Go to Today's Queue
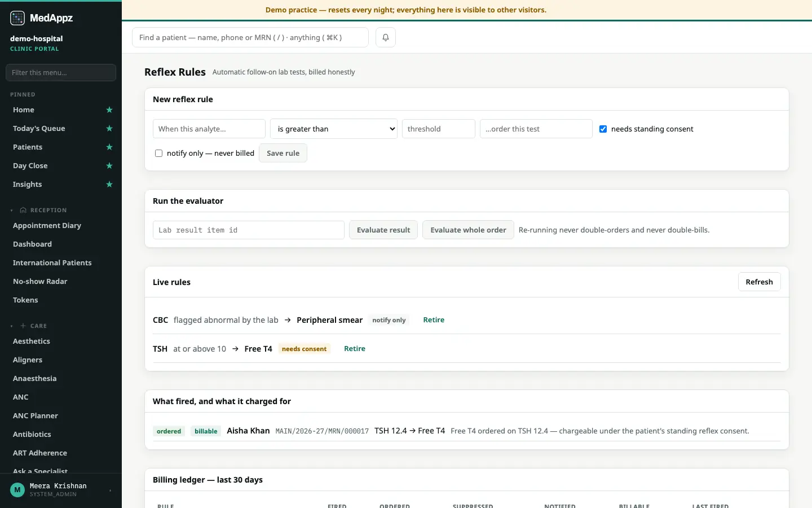This screenshot has width=812, height=508. click(x=39, y=129)
